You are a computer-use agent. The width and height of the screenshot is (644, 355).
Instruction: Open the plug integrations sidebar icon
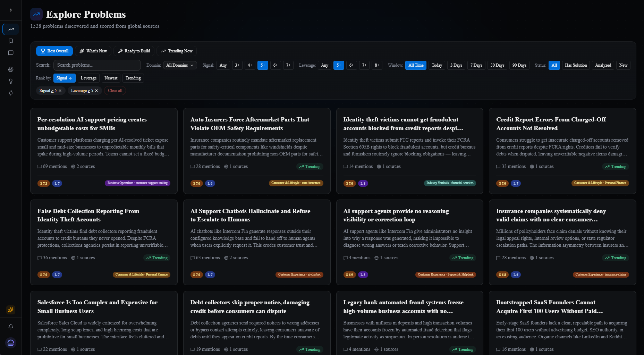coord(11,93)
